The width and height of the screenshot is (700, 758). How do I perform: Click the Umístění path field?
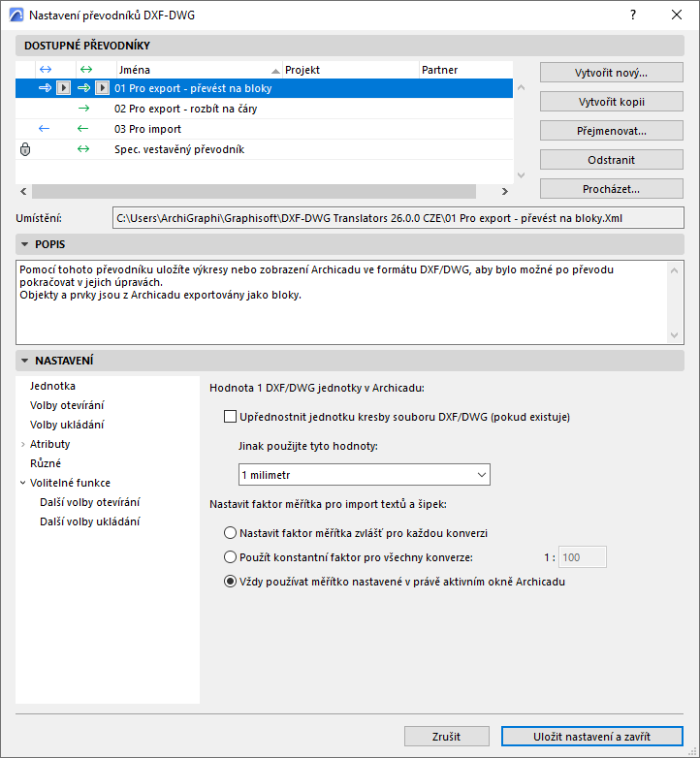398,218
